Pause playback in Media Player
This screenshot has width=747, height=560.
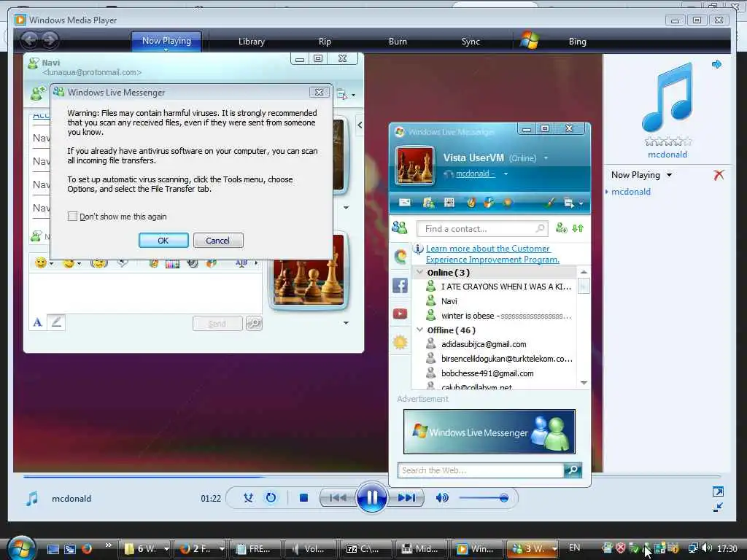point(371,497)
